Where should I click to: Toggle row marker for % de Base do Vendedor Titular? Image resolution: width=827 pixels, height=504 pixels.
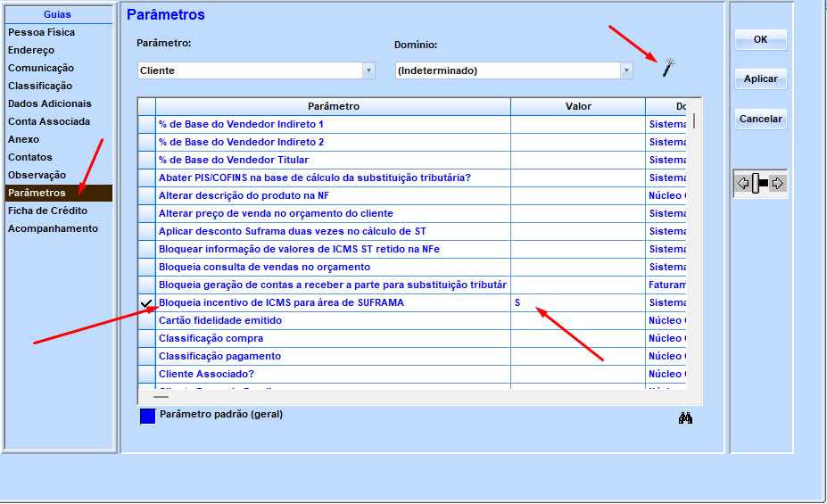pyautogui.click(x=146, y=161)
